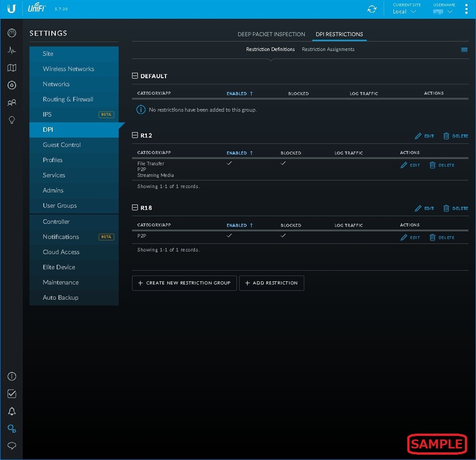Viewport: 476px width, 460px height.
Task: Open Cloud Access settings
Action: coord(74,252)
